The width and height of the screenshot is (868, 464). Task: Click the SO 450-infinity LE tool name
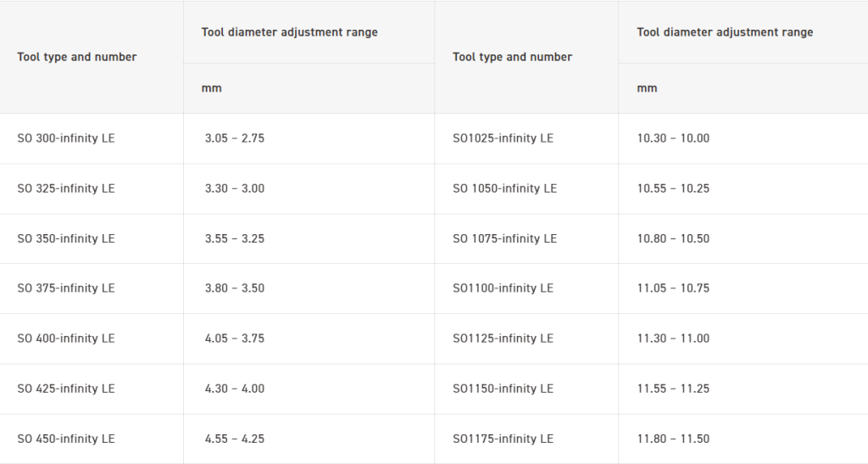(66, 439)
